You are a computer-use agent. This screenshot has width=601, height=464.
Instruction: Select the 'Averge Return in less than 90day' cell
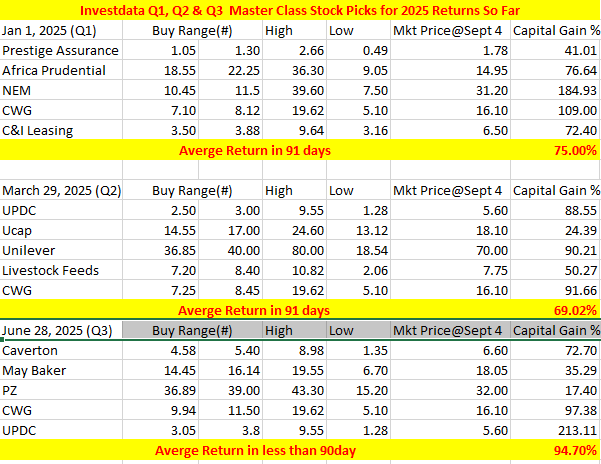(x=255, y=450)
